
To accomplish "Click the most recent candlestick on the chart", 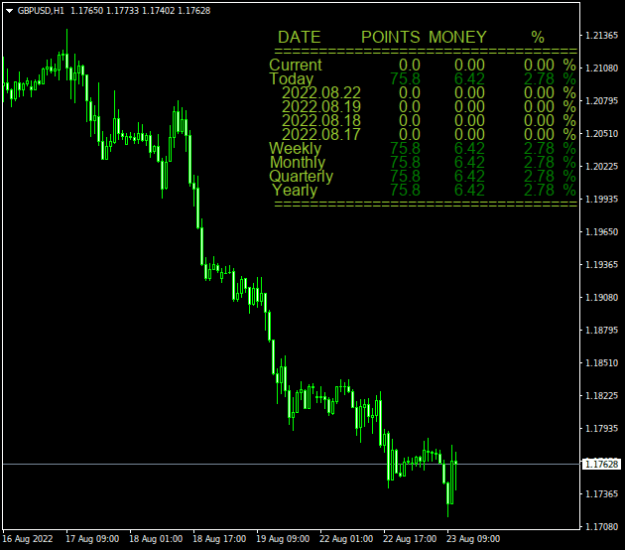I will 456,471.
